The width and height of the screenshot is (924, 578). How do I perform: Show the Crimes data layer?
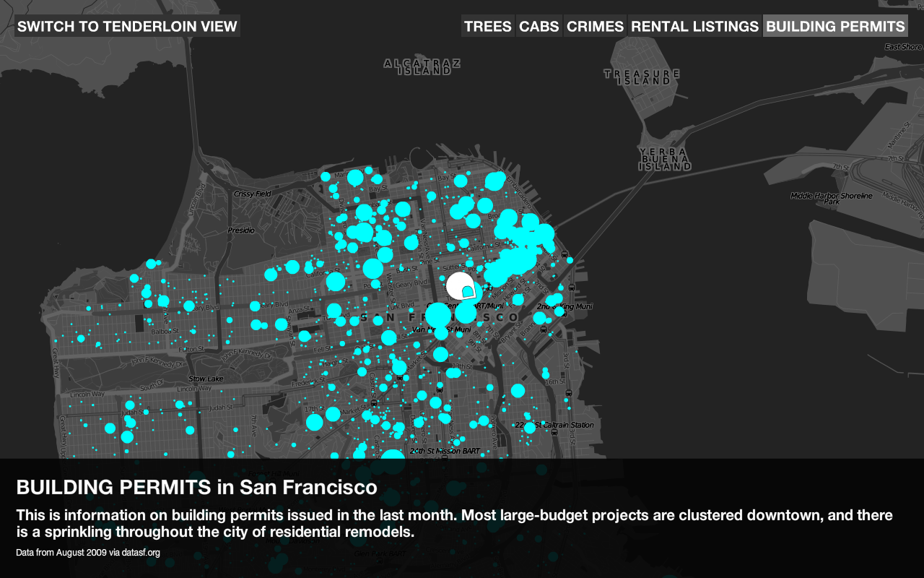[595, 27]
